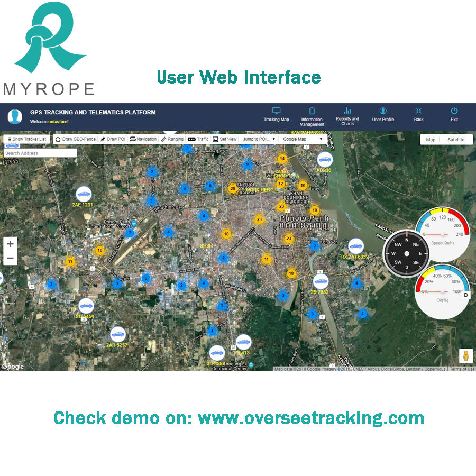Viewport: 476px width, 476px height.
Task: Click the user avatar in the header
Action: 15,116
